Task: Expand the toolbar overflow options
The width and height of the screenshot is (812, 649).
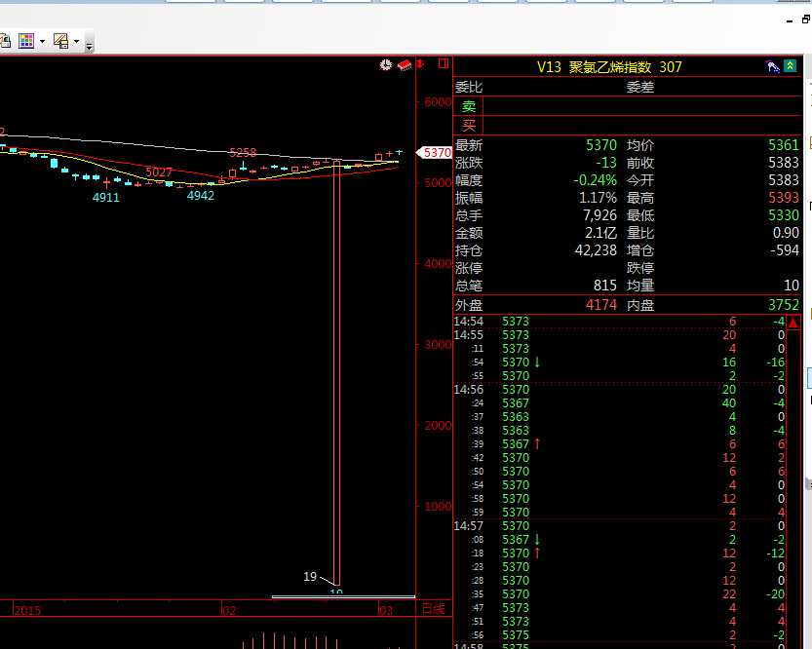Action: pos(90,44)
